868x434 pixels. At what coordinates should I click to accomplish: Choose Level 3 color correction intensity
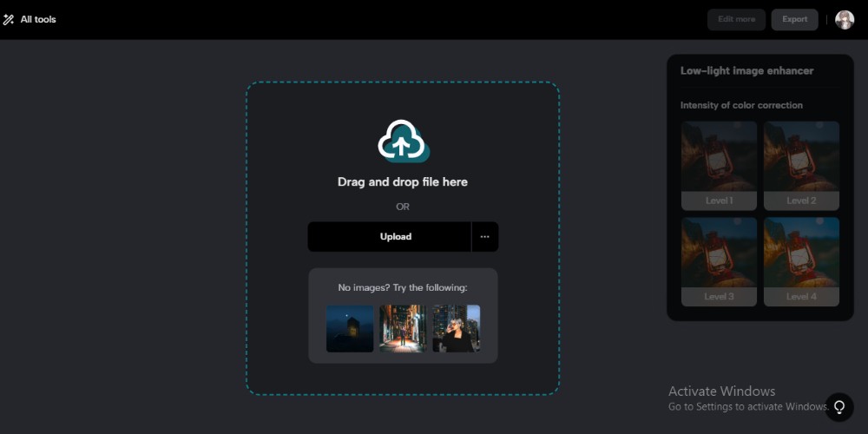[719, 261]
